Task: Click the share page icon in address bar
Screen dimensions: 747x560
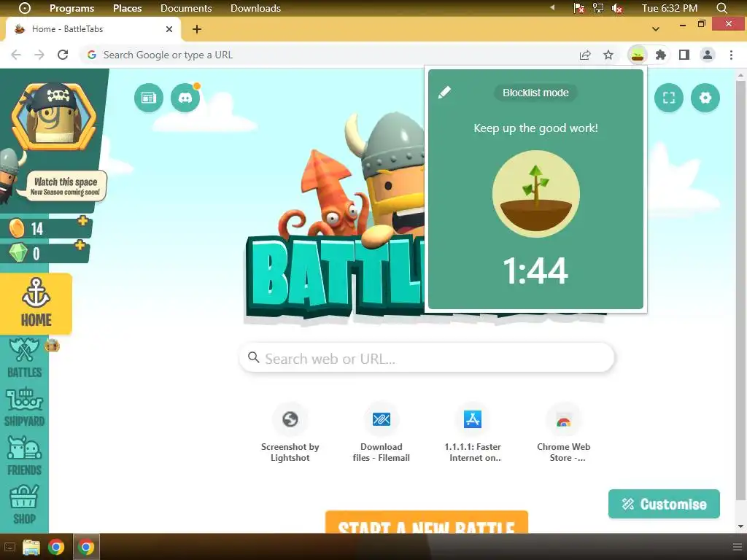Action: click(x=585, y=55)
